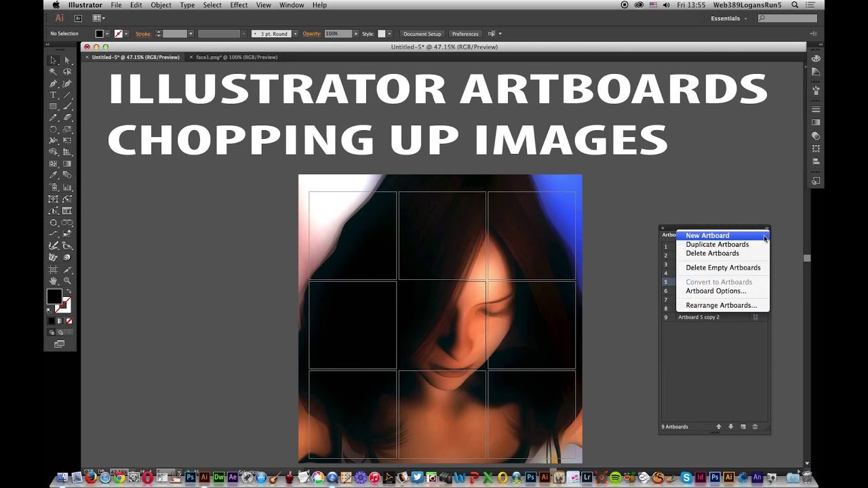868x488 pixels.
Task: Open the Effect menu
Action: (x=239, y=5)
